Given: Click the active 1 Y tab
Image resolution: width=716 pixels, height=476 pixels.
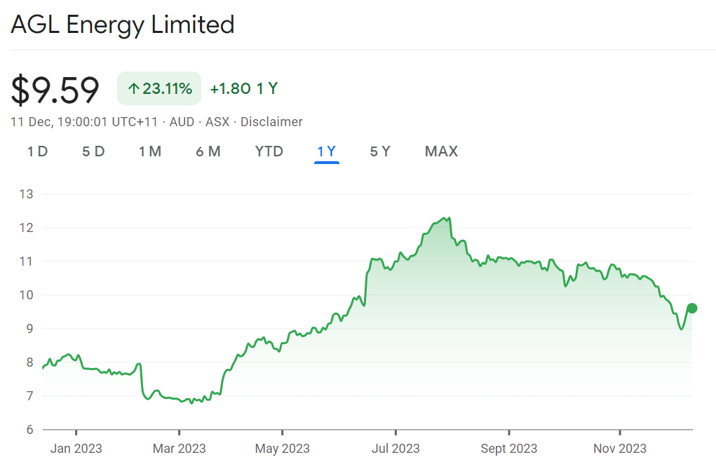Looking at the screenshot, I should (x=326, y=151).
